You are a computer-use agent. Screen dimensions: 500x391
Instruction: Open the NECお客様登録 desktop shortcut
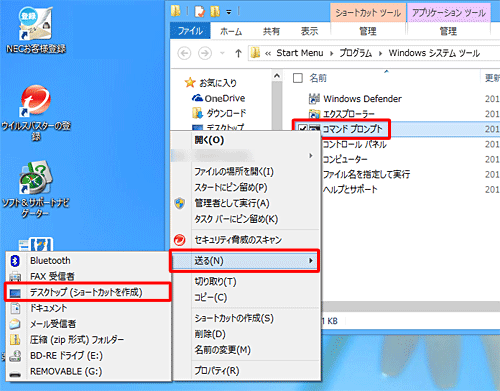tap(35, 30)
